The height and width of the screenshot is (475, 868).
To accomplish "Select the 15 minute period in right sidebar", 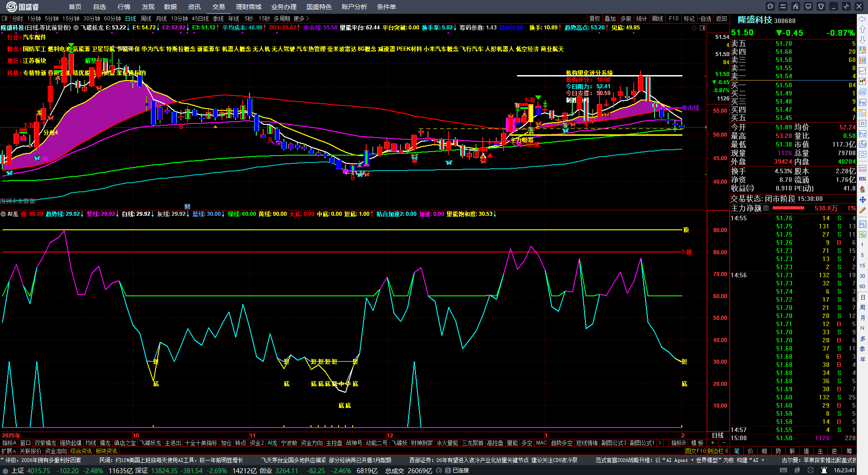I will point(863,266).
